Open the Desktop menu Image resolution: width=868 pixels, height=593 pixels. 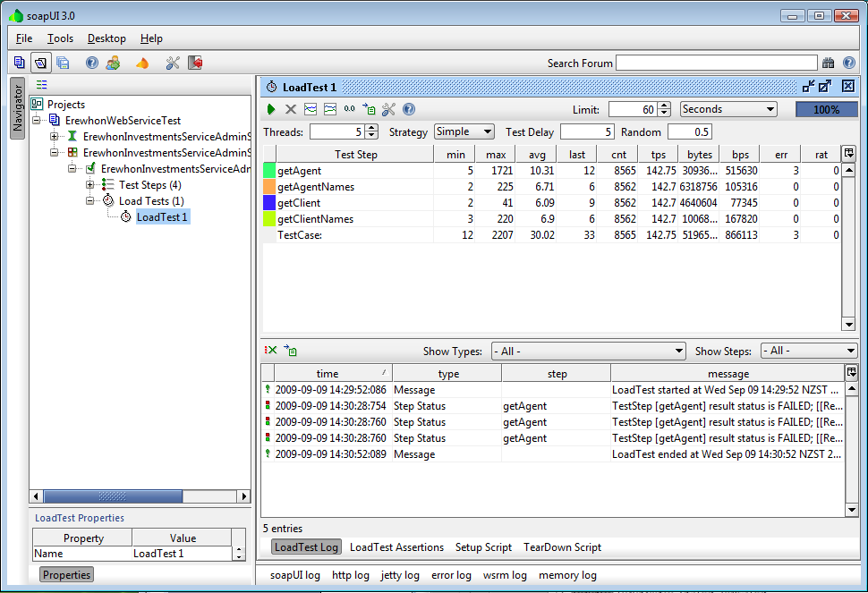106,38
